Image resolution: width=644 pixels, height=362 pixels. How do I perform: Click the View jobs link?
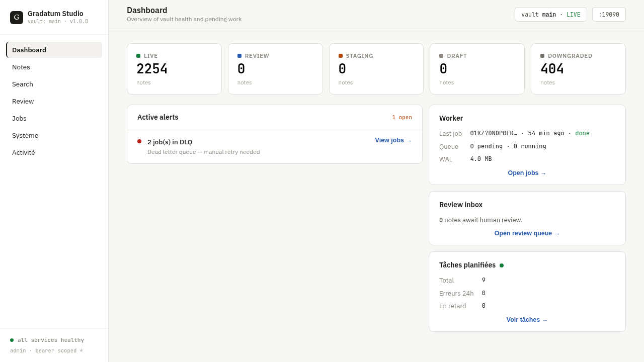click(x=393, y=140)
